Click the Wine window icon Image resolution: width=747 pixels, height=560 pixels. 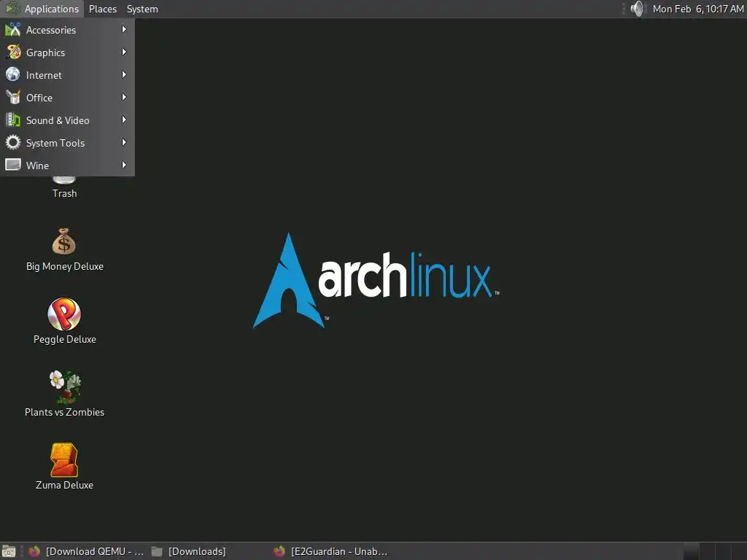click(x=13, y=165)
